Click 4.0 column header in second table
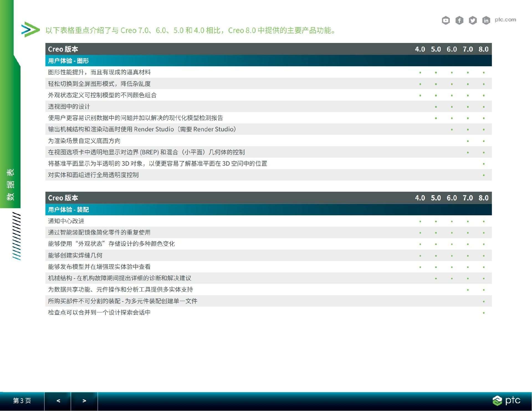 [420, 198]
